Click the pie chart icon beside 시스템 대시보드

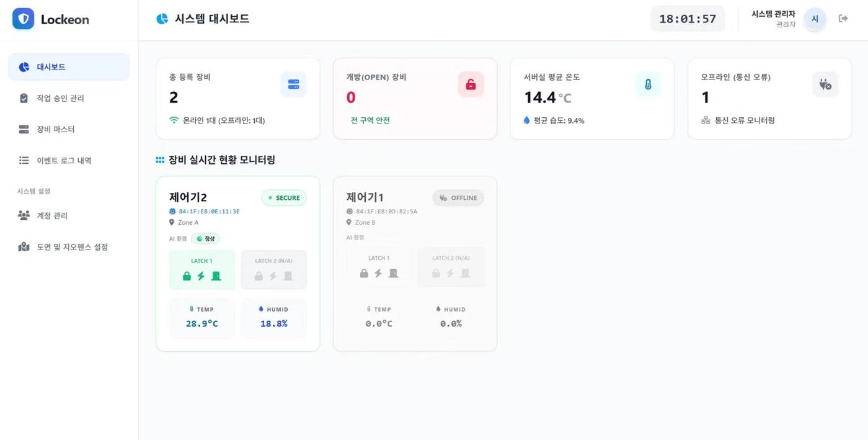(162, 19)
